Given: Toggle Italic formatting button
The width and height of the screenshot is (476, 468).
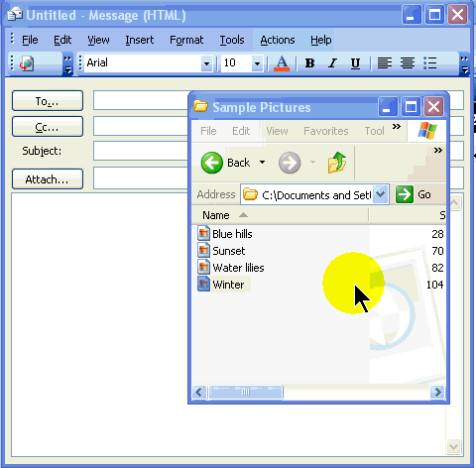Looking at the screenshot, I should pos(332,62).
